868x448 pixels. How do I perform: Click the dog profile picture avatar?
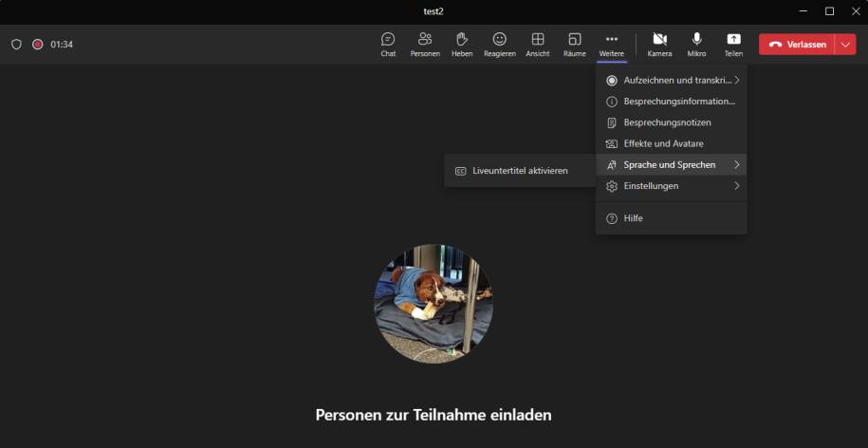tap(434, 304)
